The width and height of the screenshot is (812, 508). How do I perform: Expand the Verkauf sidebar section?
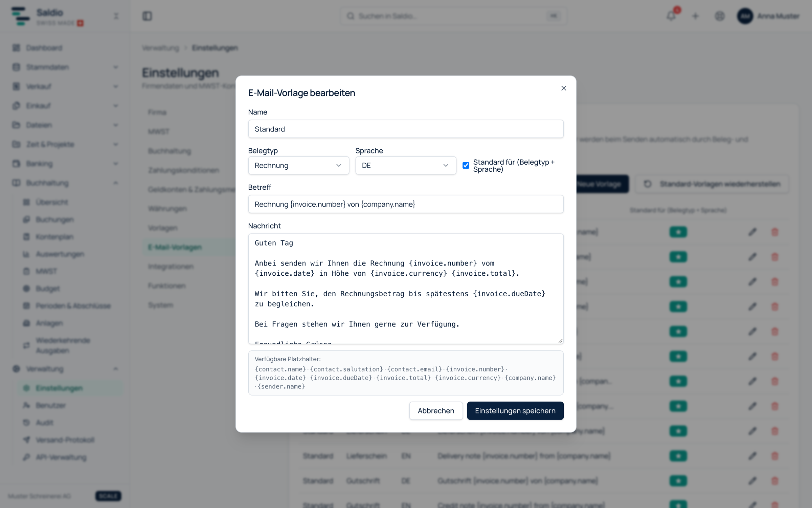pos(65,86)
